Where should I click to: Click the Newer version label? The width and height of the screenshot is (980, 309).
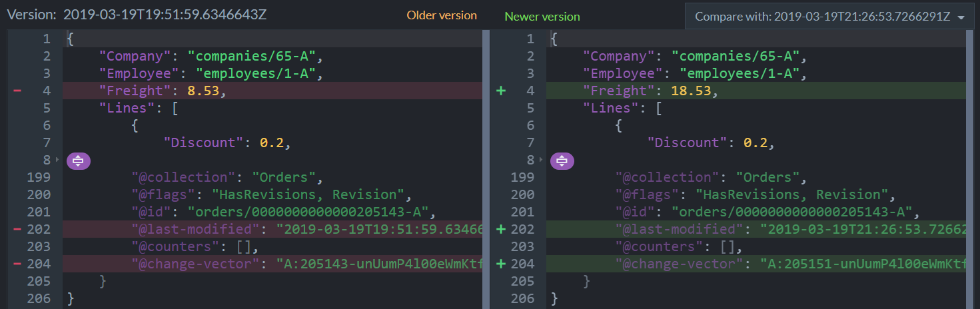point(542,16)
